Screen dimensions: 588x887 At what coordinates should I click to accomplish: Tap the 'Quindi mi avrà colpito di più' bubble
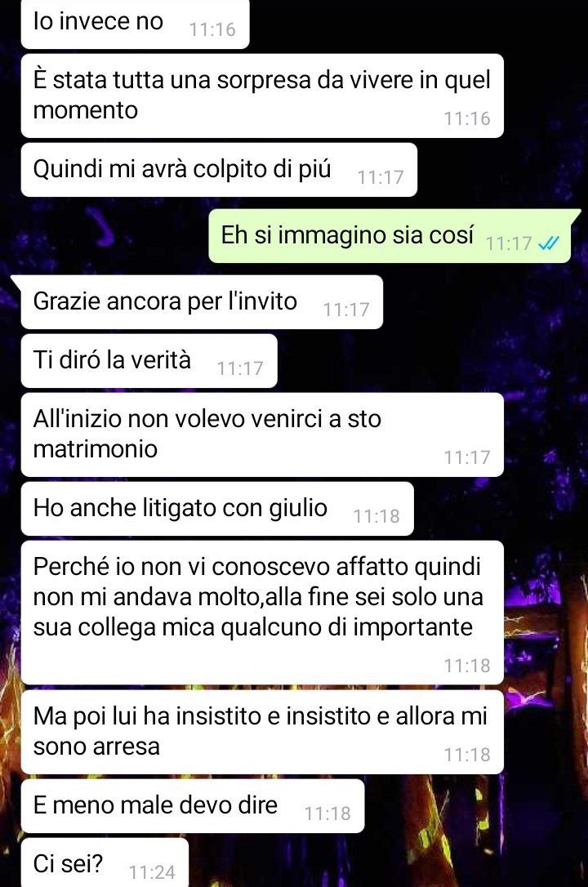tap(219, 170)
